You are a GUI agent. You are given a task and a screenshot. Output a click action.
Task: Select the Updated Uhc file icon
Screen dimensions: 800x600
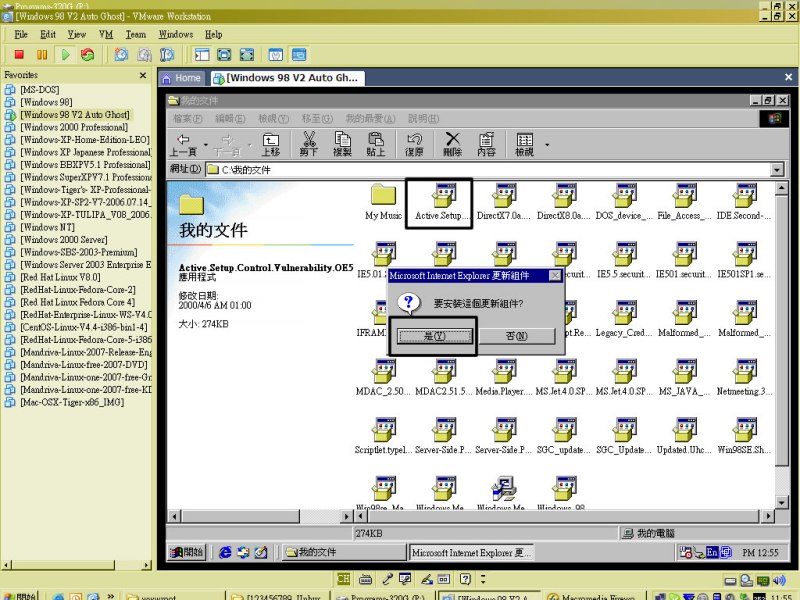[684, 437]
